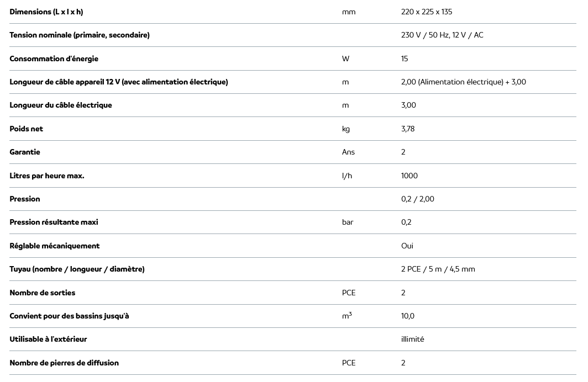The width and height of the screenshot is (588, 382).
Task: Click the "Longueur de câble appareil 12 V" label
Action: 119,82
